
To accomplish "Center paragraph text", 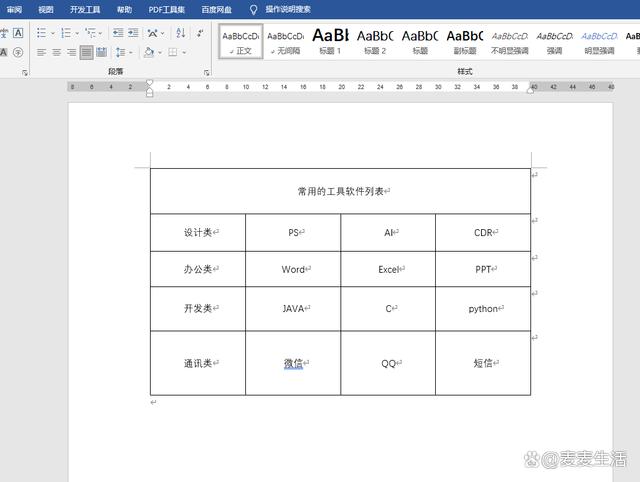I will click(x=56, y=52).
